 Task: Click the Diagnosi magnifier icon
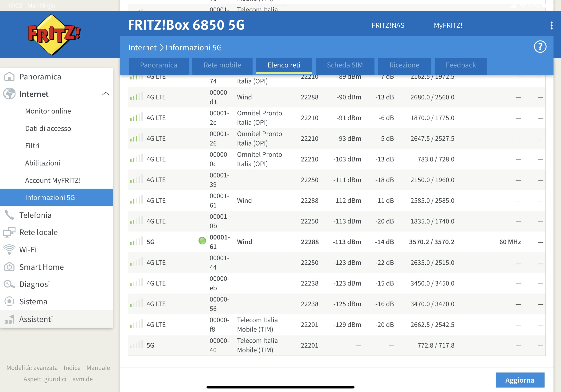[9, 284]
